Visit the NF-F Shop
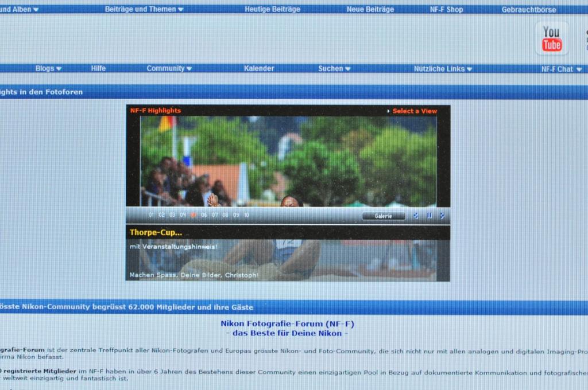 point(446,9)
